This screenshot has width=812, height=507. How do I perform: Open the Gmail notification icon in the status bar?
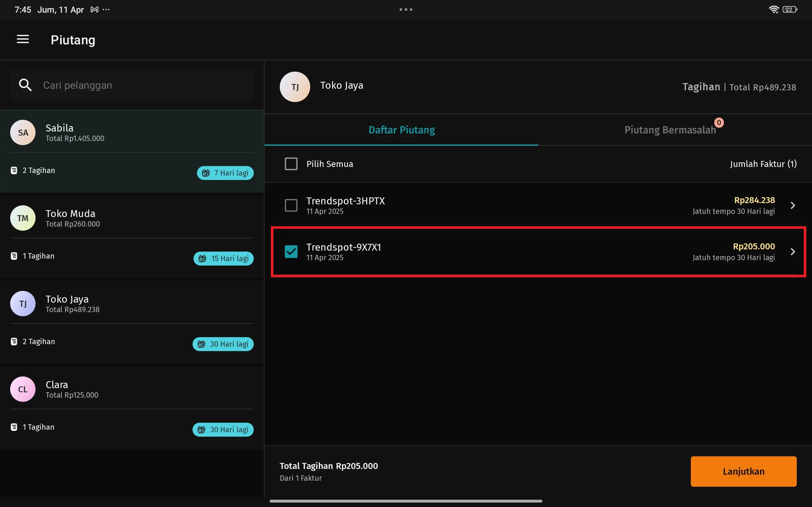pos(95,10)
